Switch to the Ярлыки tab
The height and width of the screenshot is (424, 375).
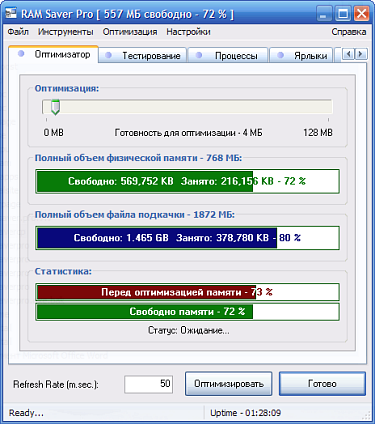coord(301,55)
